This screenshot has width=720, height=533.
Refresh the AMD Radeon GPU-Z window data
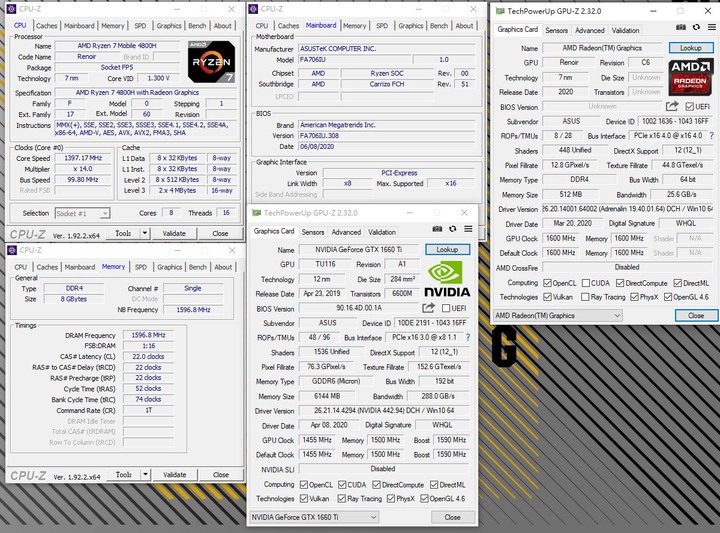coord(696,27)
